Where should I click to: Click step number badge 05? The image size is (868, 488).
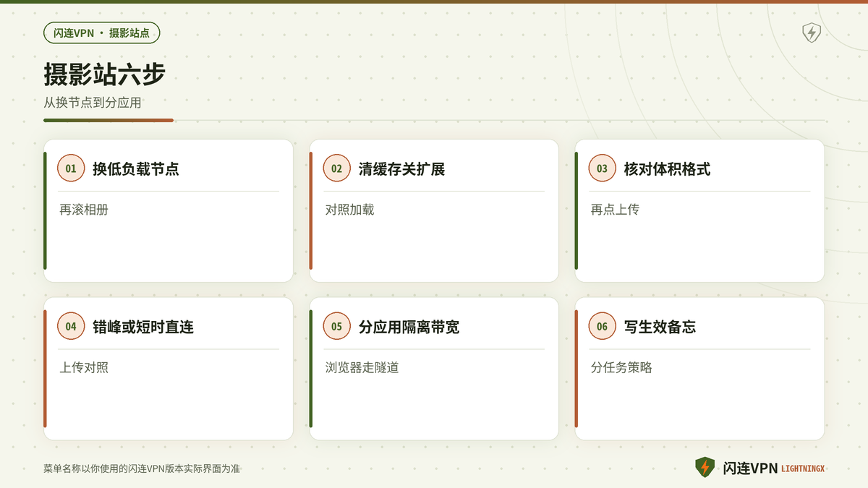tap(336, 327)
